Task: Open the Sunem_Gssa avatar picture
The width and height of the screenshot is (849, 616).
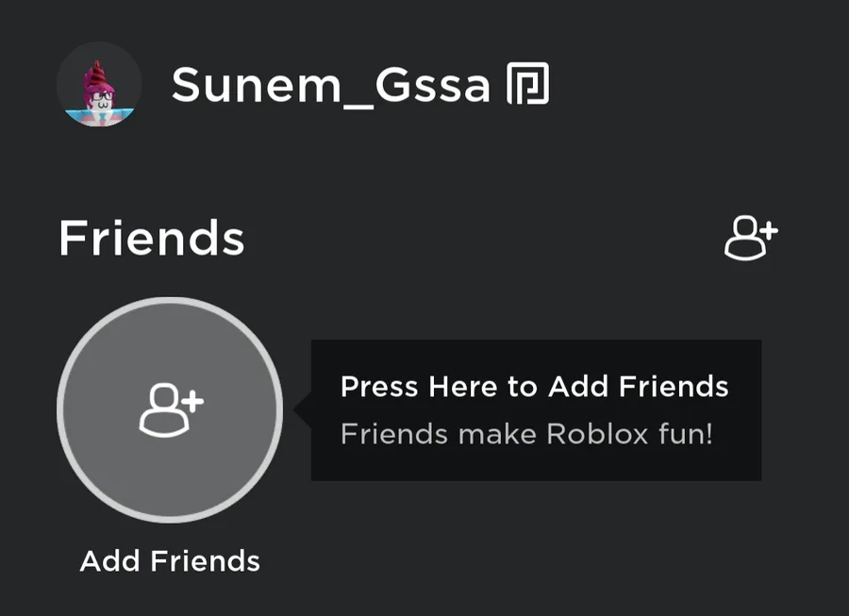Action: tap(99, 85)
